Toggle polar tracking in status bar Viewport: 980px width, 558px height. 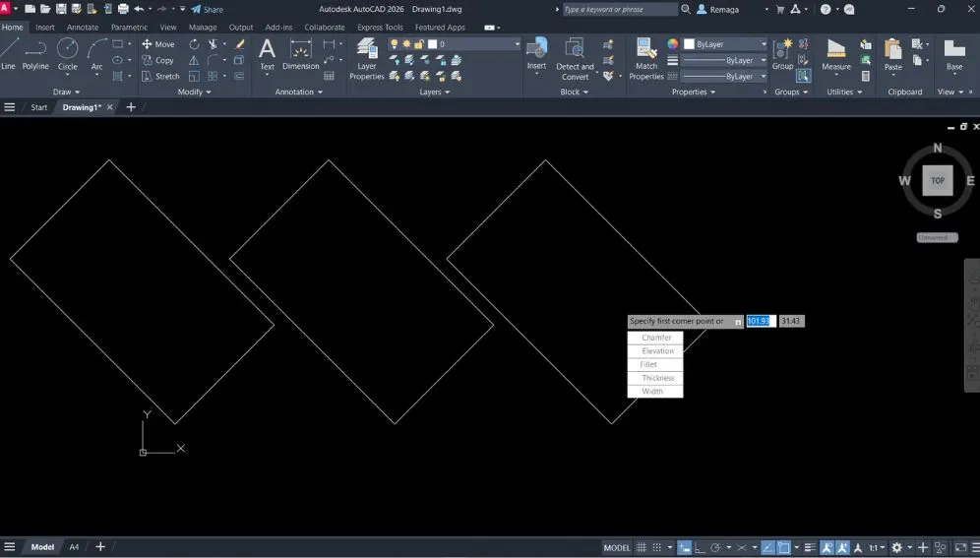(715, 547)
